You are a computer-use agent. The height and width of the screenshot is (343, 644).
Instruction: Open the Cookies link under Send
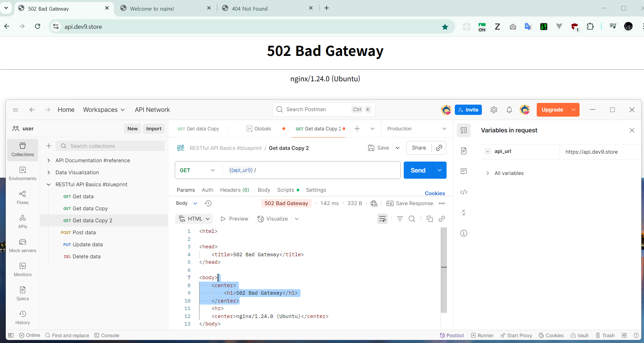435,193
